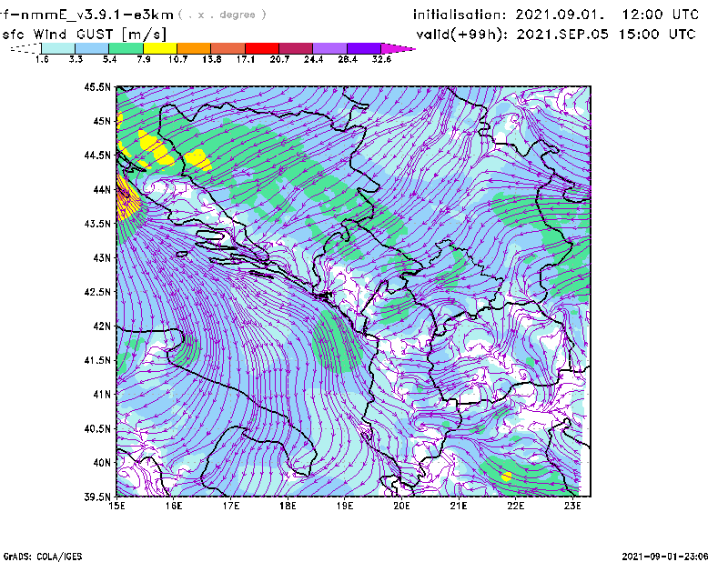Click the 7.9 legend value
Image resolution: width=728 pixels, height=562 pixels.
click(144, 59)
